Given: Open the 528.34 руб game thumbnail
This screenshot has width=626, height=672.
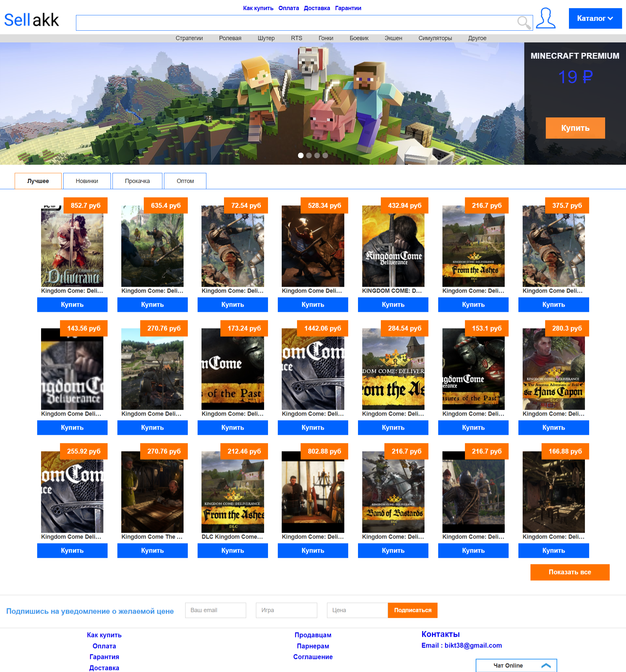Looking at the screenshot, I should [313, 246].
